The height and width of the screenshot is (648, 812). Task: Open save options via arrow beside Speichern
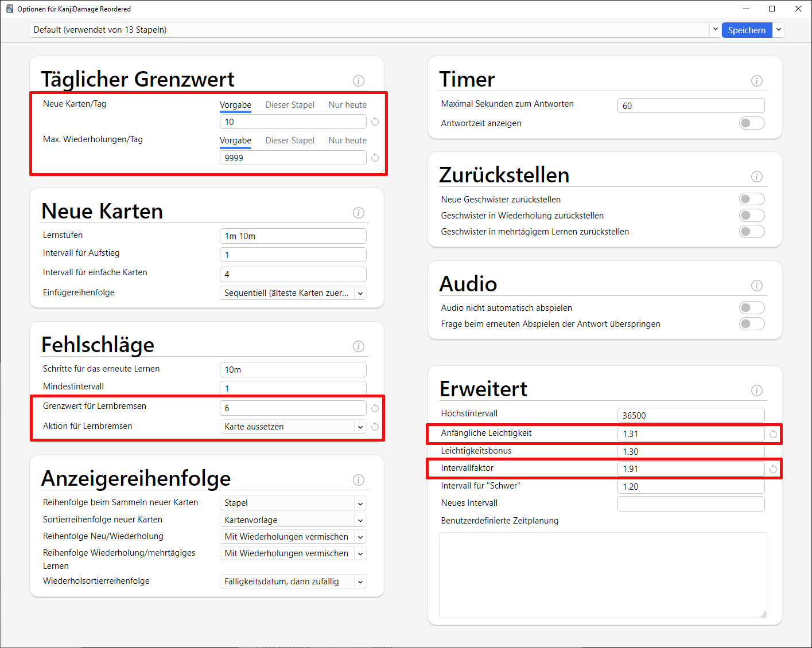pyautogui.click(x=779, y=29)
